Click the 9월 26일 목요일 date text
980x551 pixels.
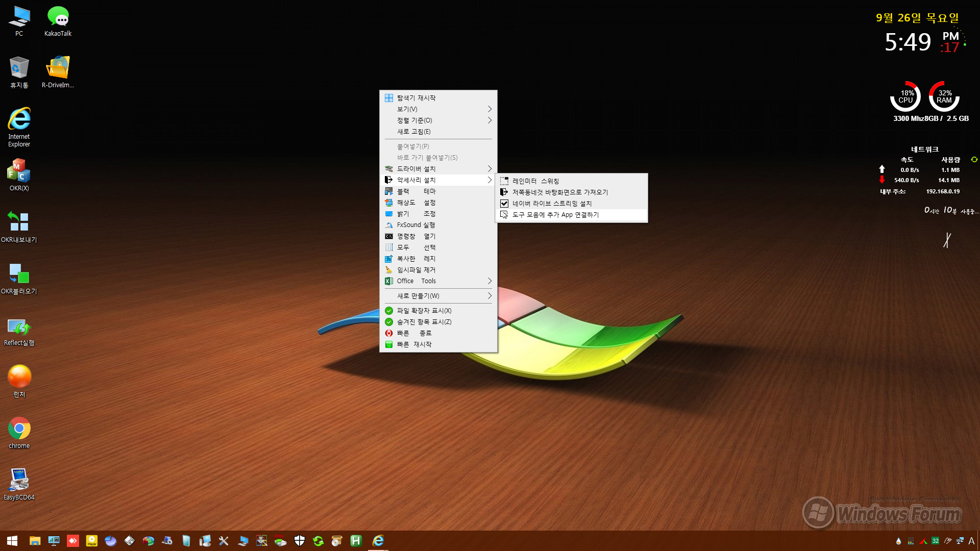click(x=917, y=18)
